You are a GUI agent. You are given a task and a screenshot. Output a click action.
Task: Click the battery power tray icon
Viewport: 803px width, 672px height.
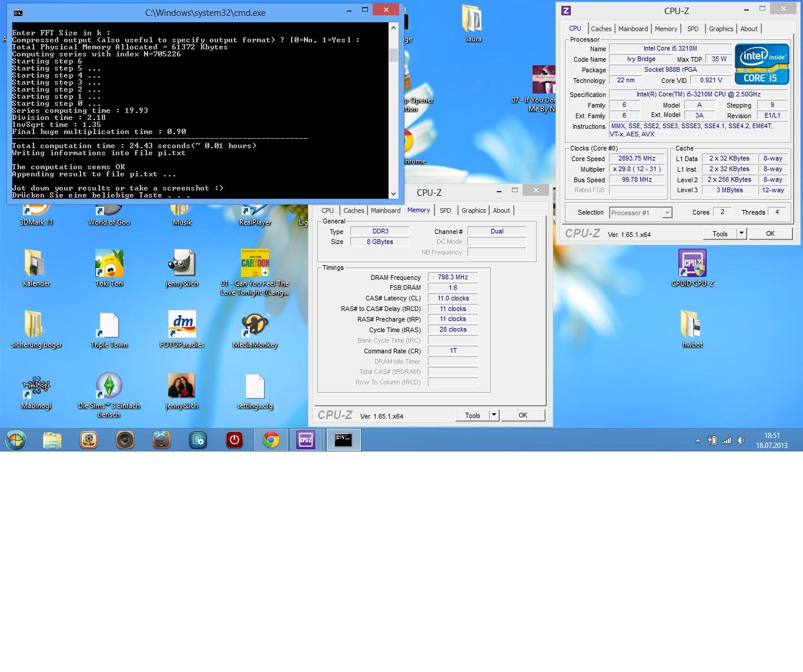[712, 440]
